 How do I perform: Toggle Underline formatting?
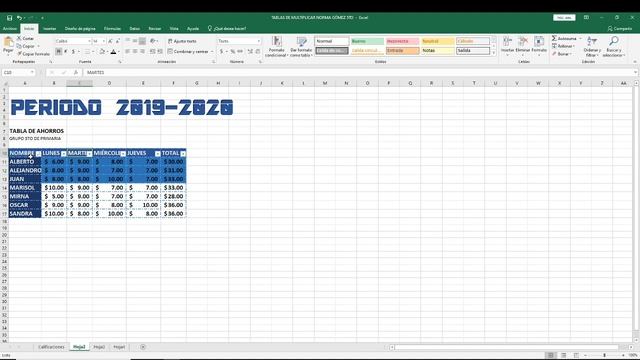[73, 52]
